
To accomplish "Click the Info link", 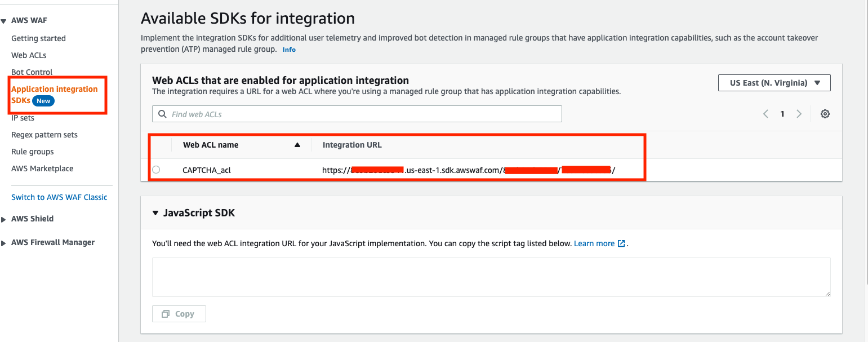I will point(289,50).
